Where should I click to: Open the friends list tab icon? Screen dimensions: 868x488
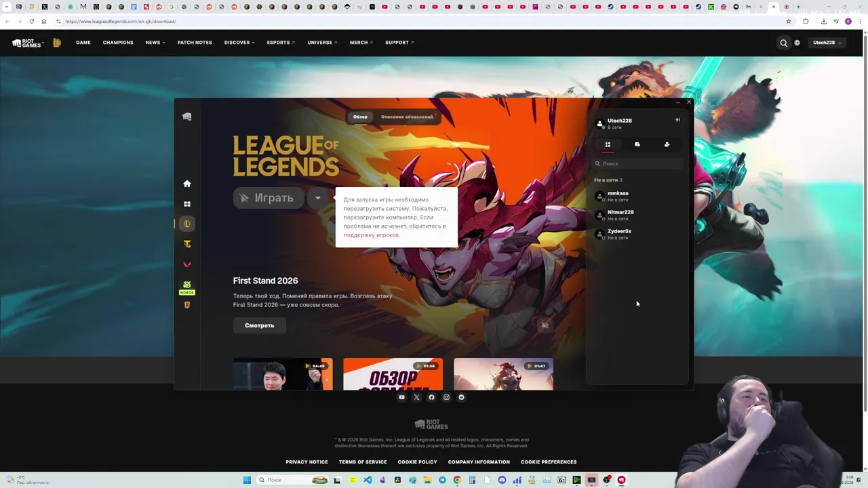pyautogui.click(x=608, y=144)
